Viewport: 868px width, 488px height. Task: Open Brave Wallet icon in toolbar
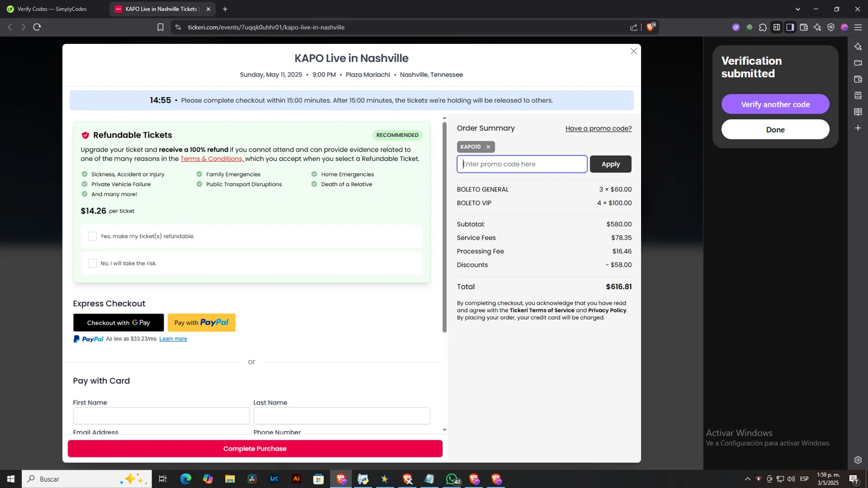pos(804,27)
